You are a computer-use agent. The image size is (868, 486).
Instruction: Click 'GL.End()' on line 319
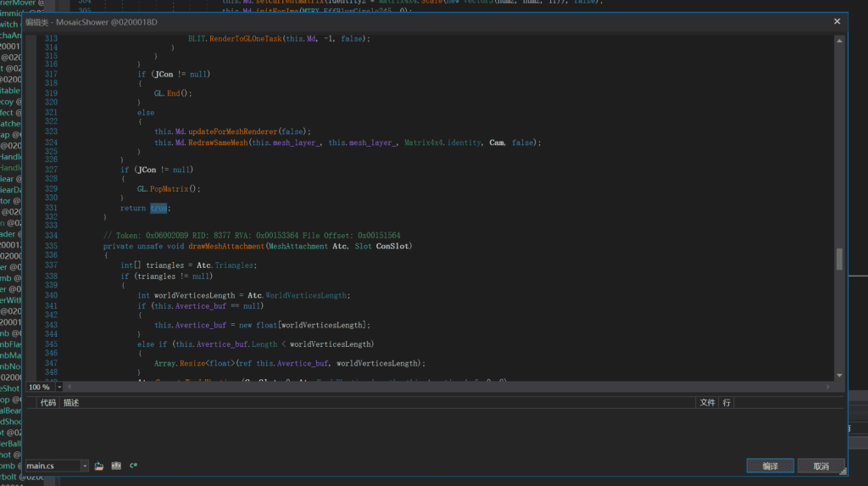[x=172, y=93]
